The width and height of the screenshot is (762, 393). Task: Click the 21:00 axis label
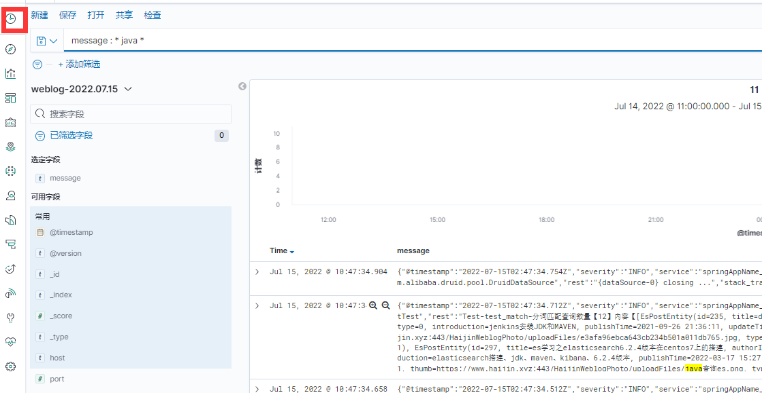655,220
